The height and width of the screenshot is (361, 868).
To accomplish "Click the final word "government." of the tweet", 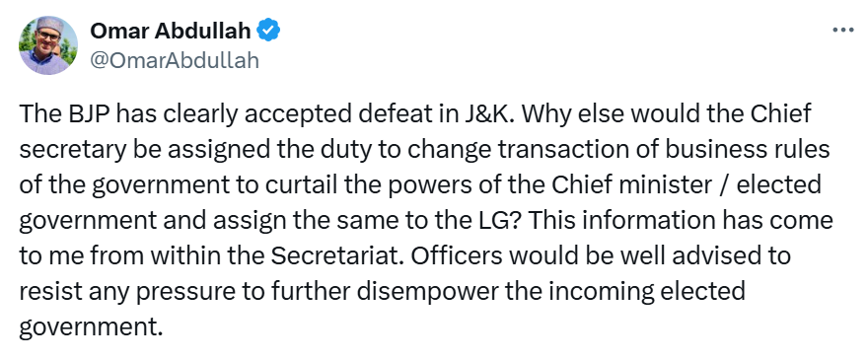I will click(x=92, y=327).
